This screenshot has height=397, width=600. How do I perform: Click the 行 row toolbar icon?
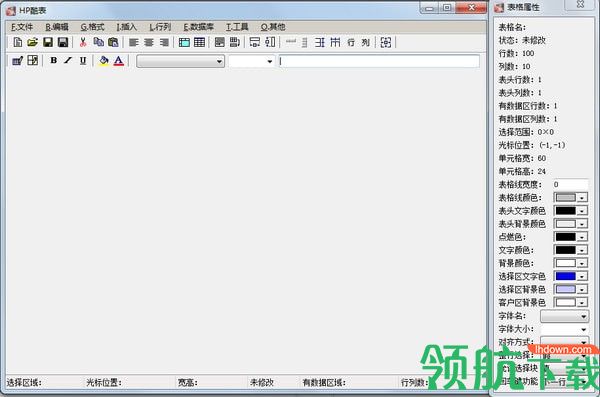point(351,42)
